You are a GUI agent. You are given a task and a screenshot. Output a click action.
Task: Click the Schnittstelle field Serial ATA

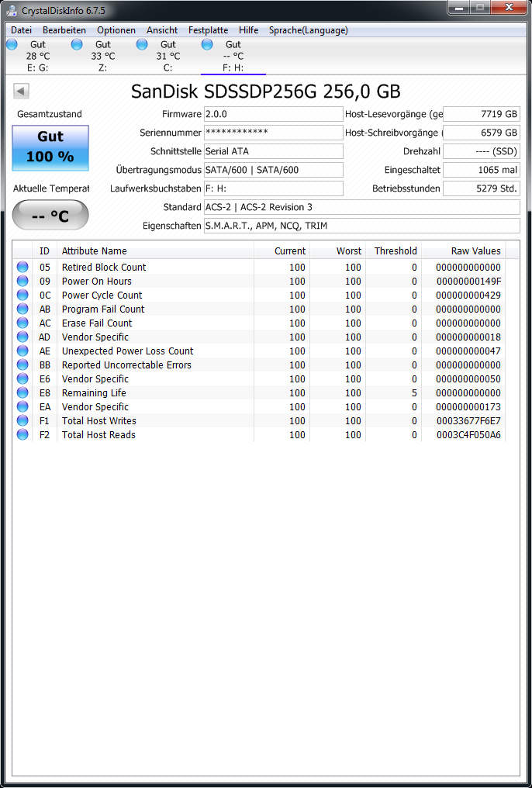coord(273,151)
